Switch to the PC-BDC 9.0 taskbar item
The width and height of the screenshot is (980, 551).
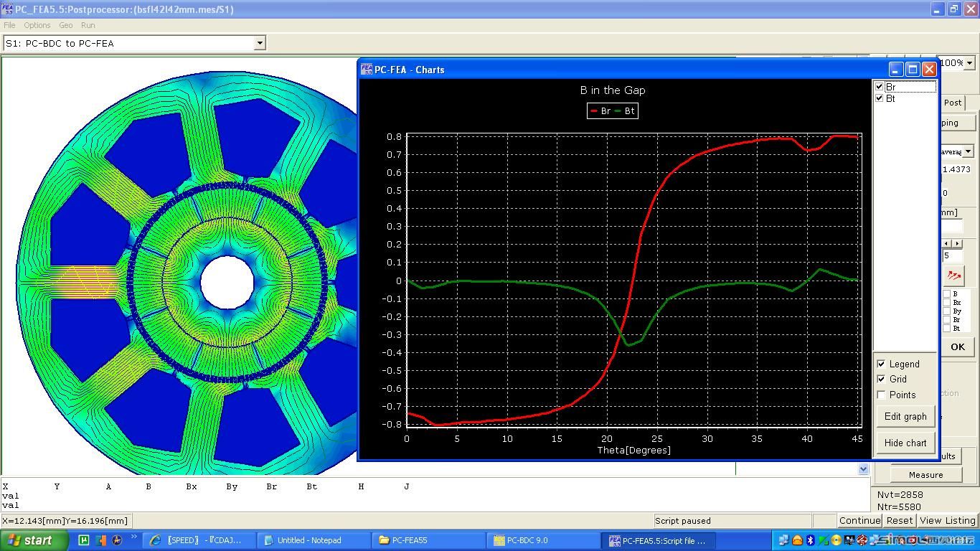coord(543,540)
